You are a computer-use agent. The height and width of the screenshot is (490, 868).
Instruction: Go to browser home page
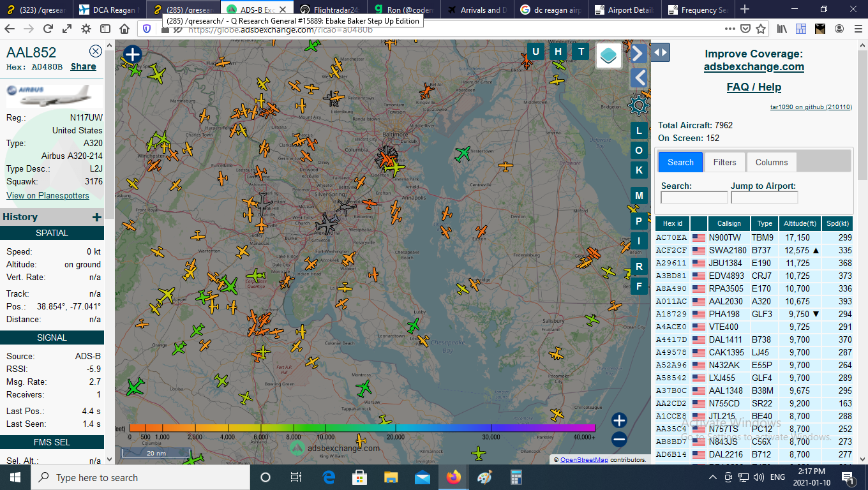125,29
